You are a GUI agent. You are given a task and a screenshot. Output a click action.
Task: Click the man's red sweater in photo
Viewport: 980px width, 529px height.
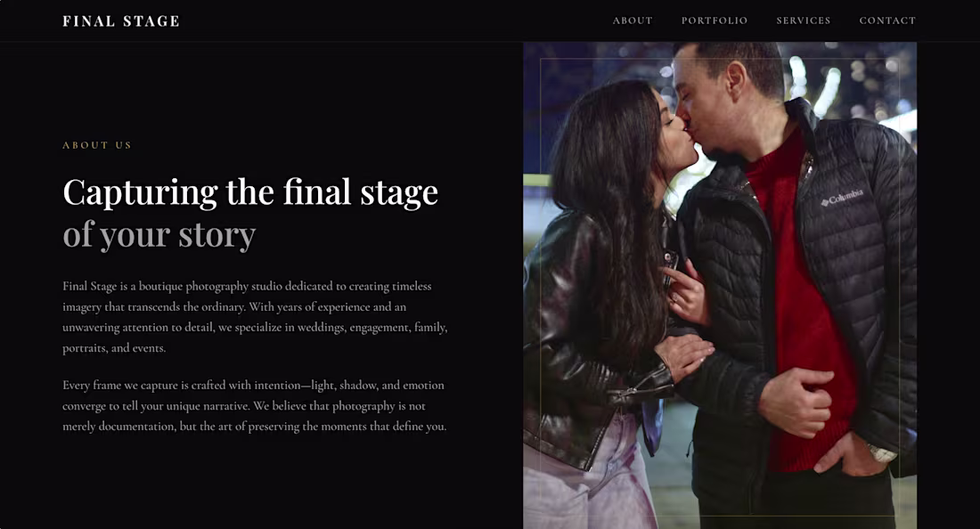click(x=803, y=300)
